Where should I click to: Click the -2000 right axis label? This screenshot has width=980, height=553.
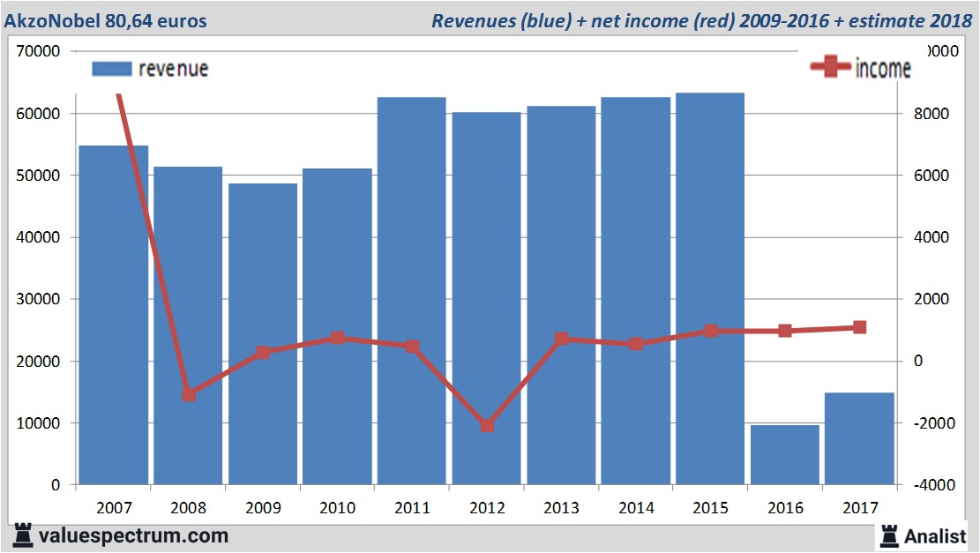click(x=934, y=423)
